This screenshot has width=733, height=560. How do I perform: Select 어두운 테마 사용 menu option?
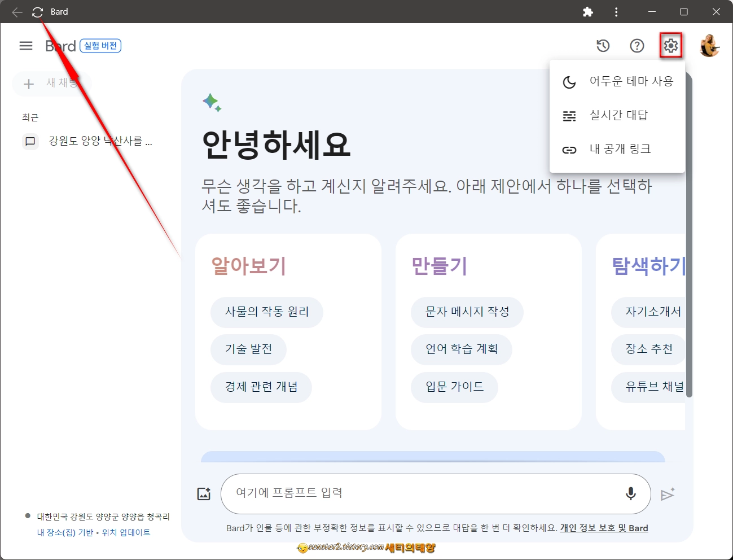[x=617, y=82]
